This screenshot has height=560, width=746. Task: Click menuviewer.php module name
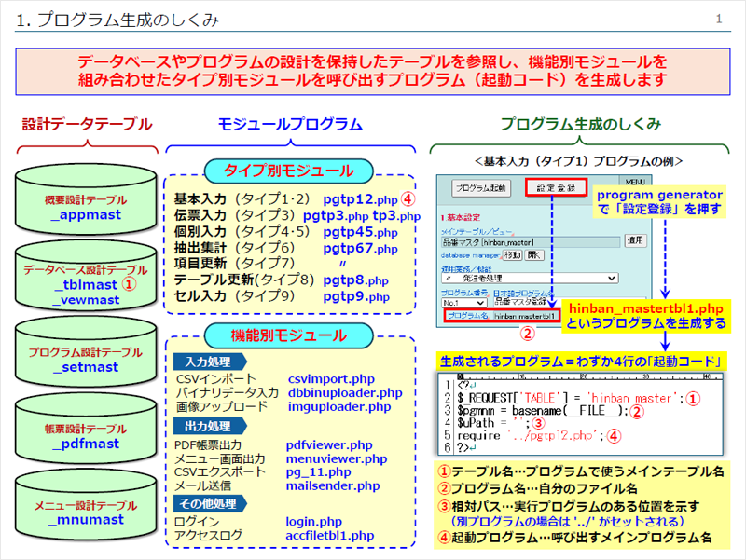337,458
